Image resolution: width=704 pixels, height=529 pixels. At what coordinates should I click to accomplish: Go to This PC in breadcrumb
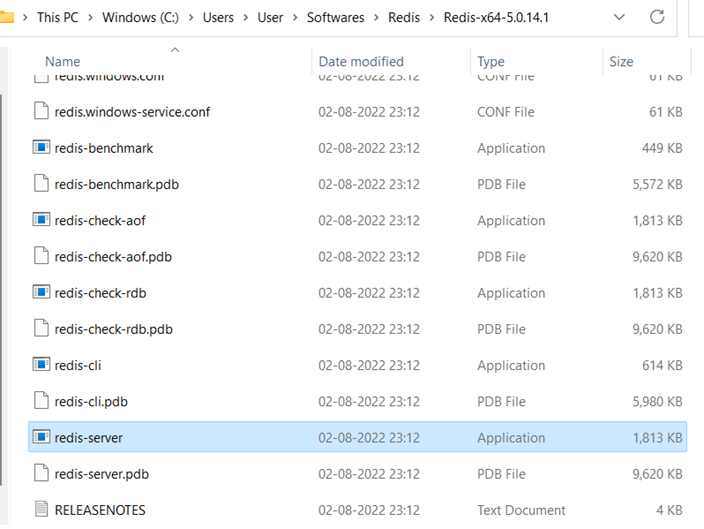[x=57, y=18]
